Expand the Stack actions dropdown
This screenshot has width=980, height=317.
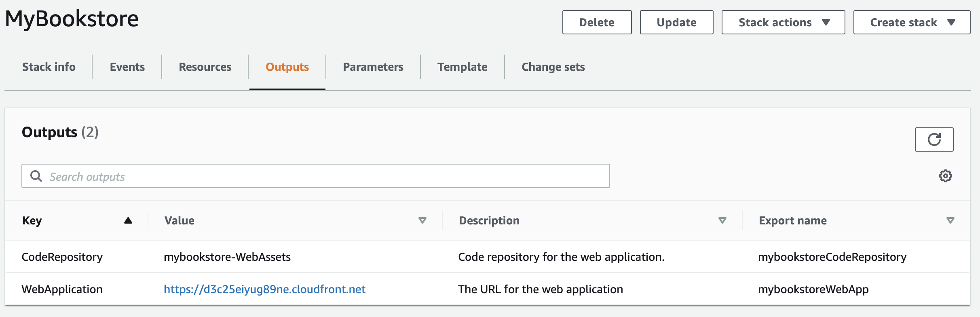point(783,22)
